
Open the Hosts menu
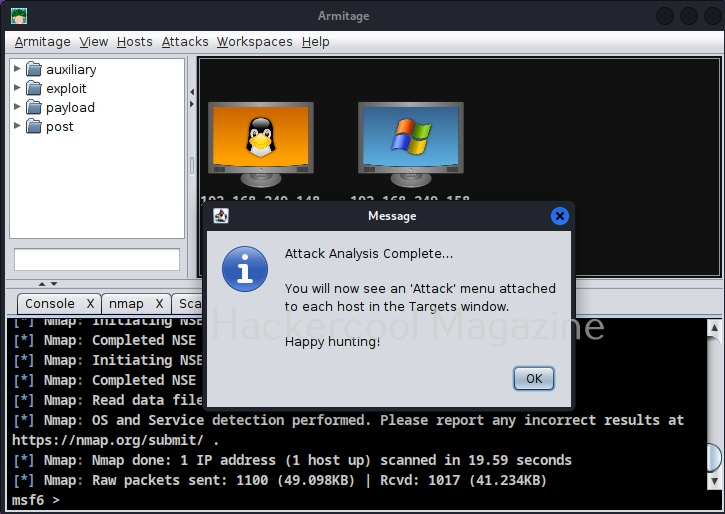(135, 42)
